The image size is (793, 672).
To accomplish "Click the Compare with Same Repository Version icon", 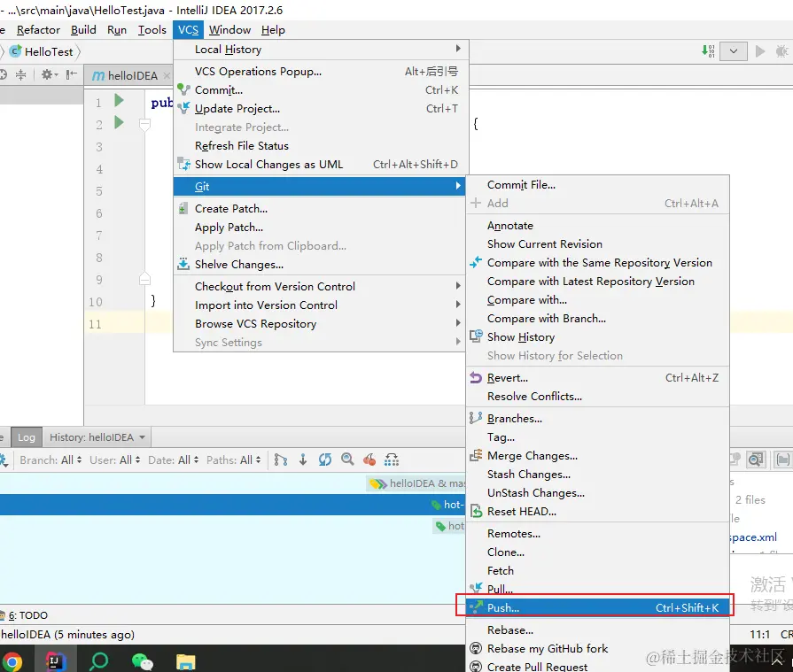I will (x=476, y=262).
